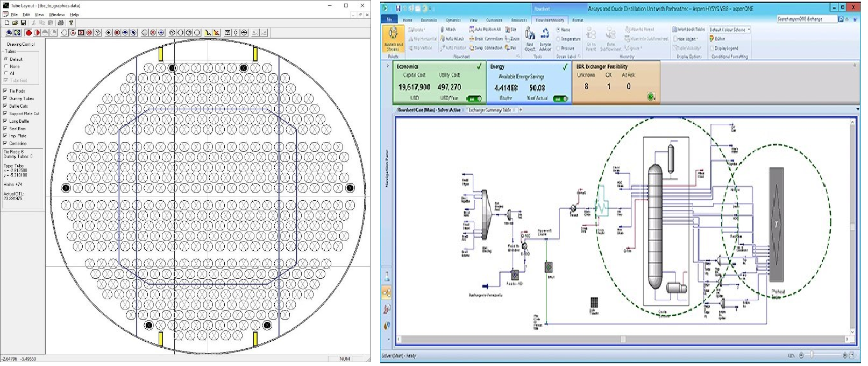Image resolution: width=868 pixels, height=366 pixels.
Task: Click Swap Connection tool
Action: pyautogui.click(x=486, y=48)
